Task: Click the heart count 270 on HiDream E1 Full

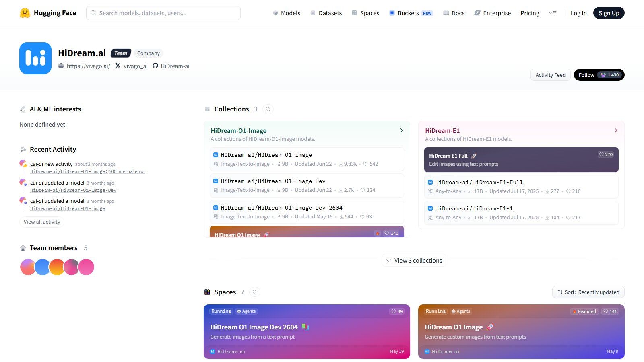Action: [606, 154]
